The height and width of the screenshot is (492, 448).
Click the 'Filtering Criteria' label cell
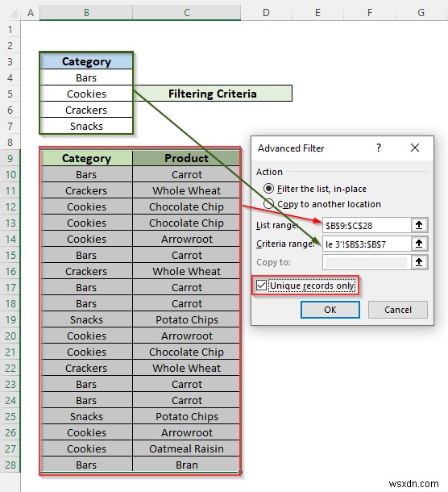(213, 94)
